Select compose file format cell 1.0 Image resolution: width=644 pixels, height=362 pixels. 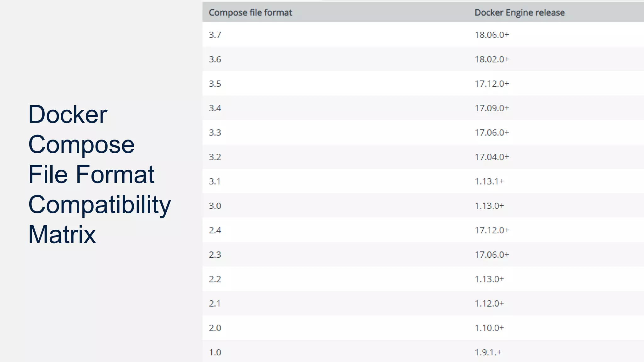(215, 352)
